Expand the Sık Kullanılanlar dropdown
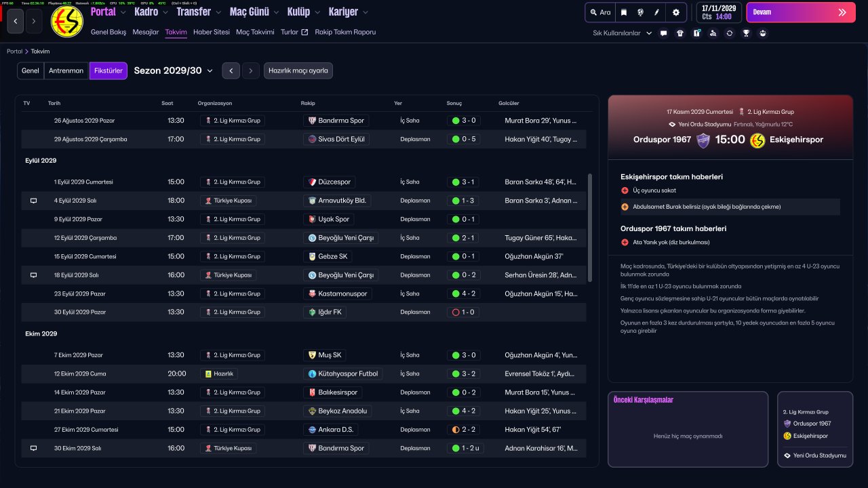 click(623, 33)
